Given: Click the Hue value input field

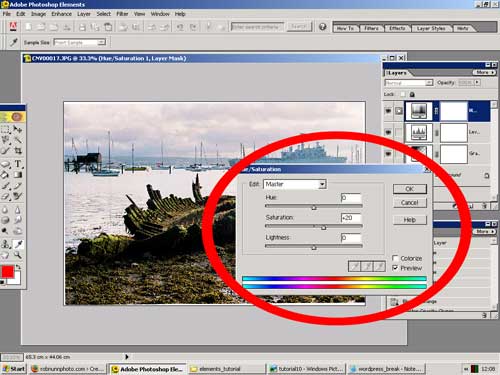Looking at the screenshot, I should pos(351,198).
